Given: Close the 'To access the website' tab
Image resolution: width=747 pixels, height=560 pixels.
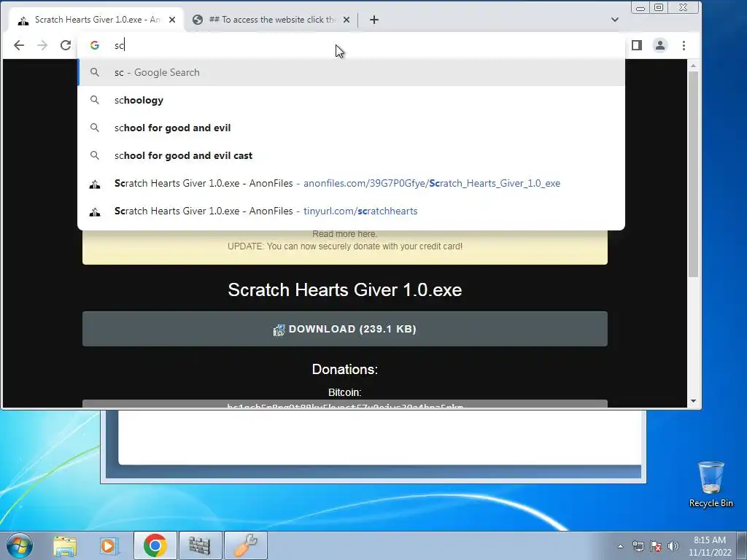Looking at the screenshot, I should click(x=347, y=20).
